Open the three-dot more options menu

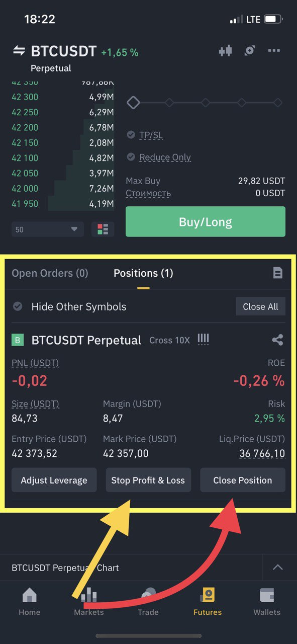(274, 50)
